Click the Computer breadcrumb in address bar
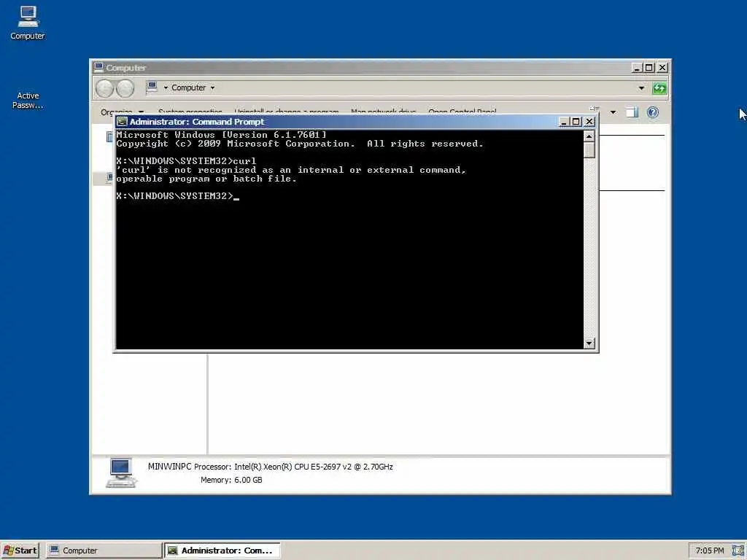The height and width of the screenshot is (560, 747). click(x=189, y=87)
